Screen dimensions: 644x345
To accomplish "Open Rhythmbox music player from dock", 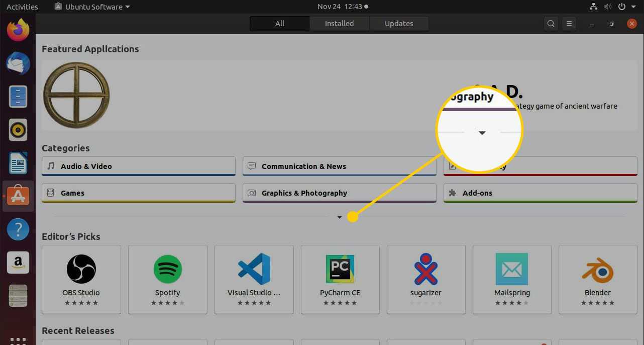I will pos(18,130).
